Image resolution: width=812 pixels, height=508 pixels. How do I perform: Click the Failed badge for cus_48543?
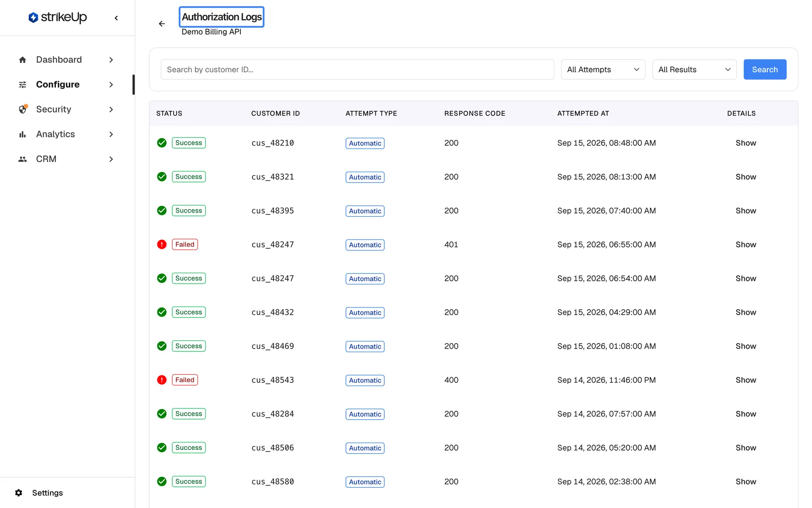[185, 380]
